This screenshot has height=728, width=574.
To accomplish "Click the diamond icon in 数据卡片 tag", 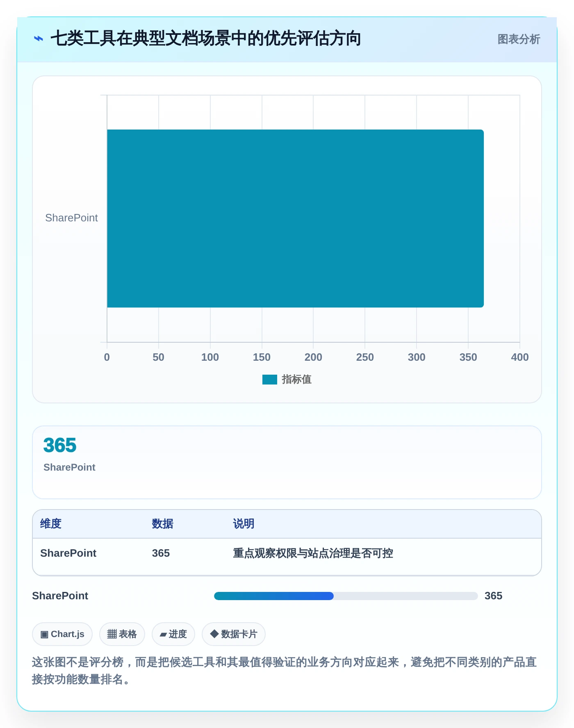I will 214,634.
